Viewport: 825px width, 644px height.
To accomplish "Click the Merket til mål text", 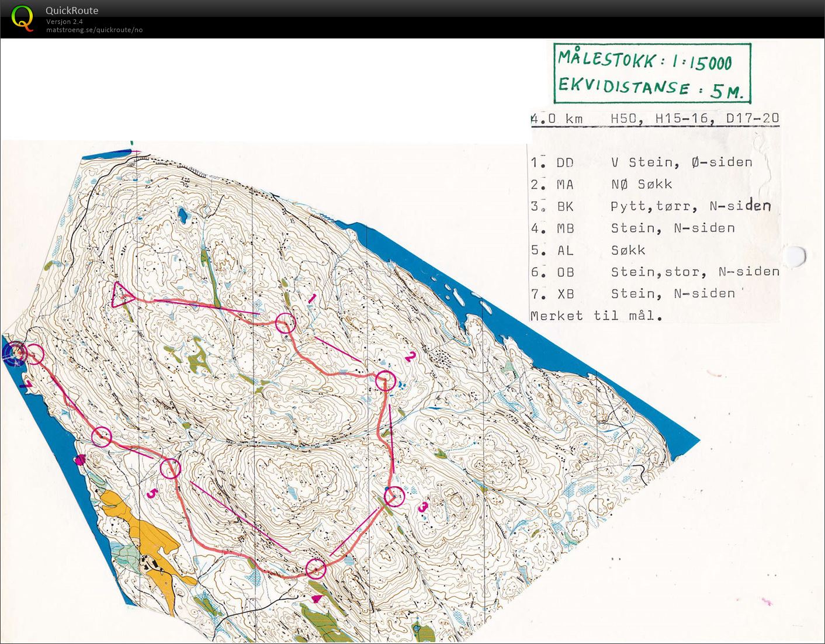I will 597,316.
